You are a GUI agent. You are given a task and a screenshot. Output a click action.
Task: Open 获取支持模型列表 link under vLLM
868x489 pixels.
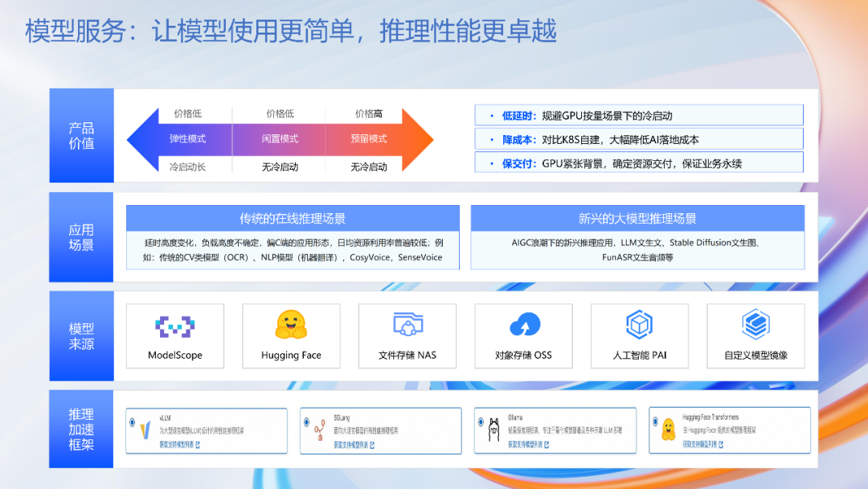(x=177, y=444)
